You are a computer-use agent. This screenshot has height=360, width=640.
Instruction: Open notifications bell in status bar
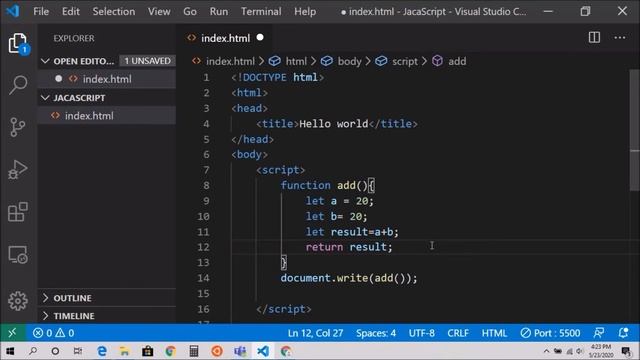tap(623, 333)
